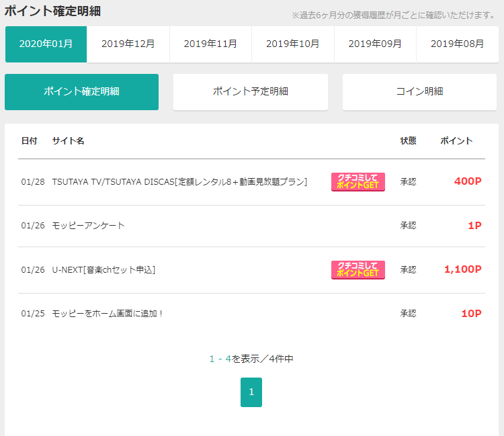Click the 01/25 date cell

click(33, 314)
